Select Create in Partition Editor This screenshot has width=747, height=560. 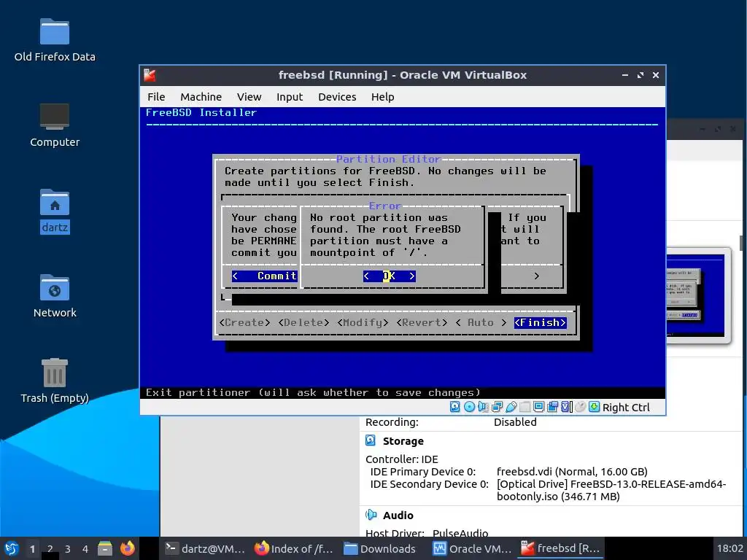(245, 322)
